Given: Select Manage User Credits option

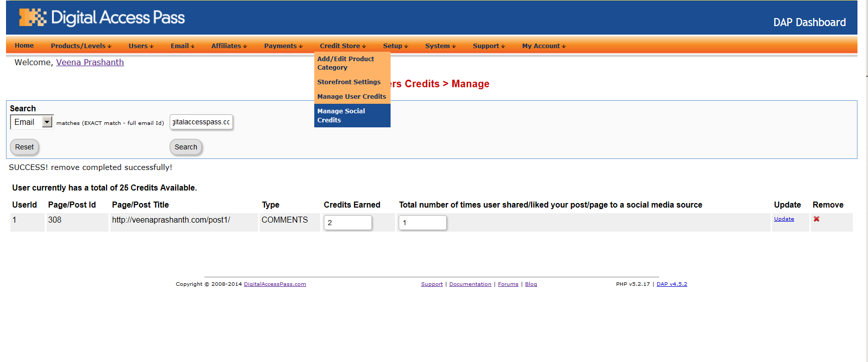Looking at the screenshot, I should click(x=351, y=96).
